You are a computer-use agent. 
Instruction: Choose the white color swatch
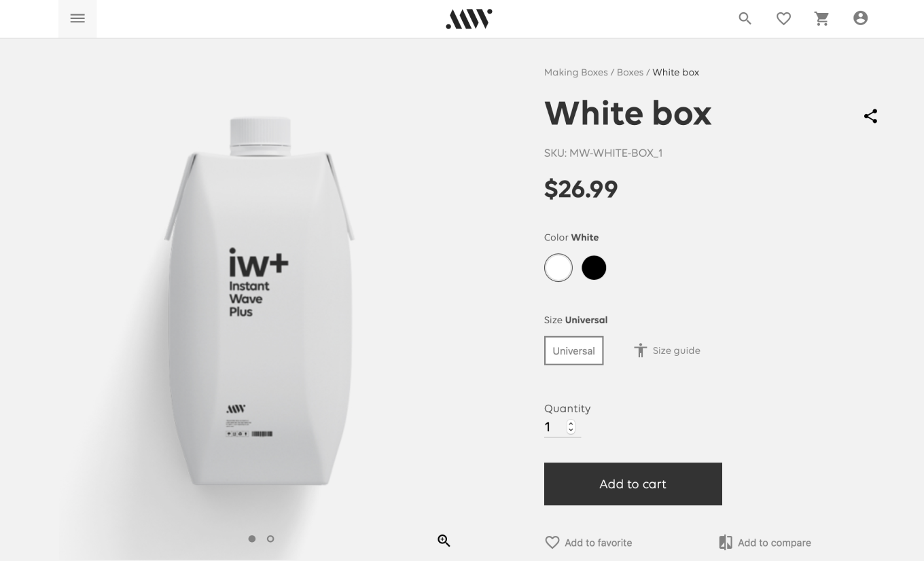[x=558, y=268]
